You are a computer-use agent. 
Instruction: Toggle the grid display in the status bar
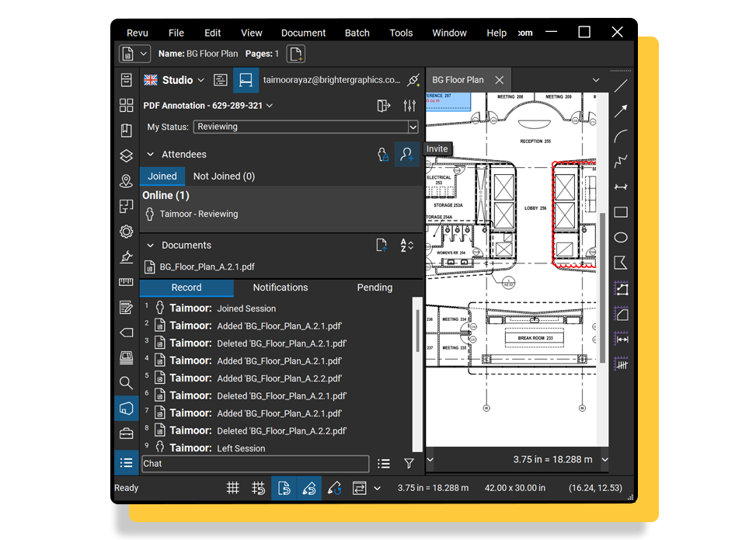click(232, 488)
